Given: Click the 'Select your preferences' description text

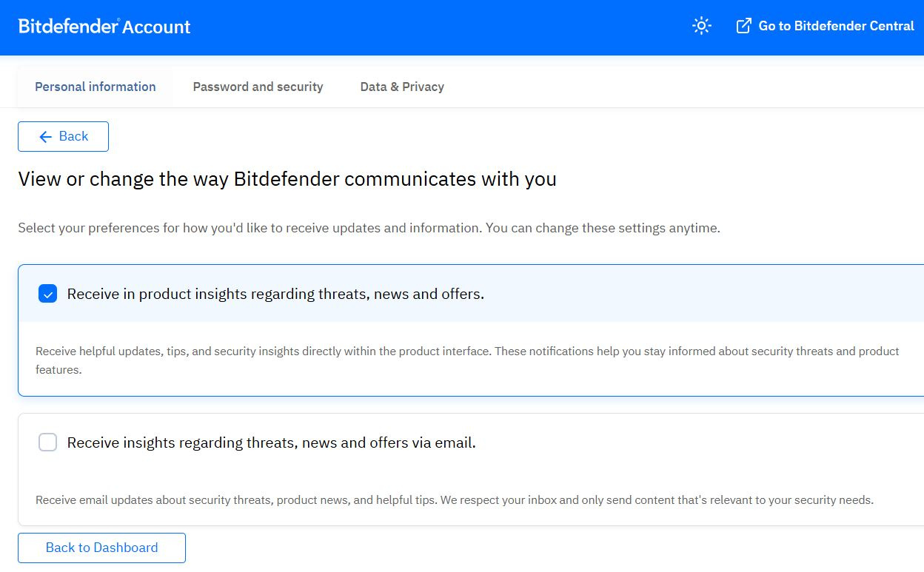Looking at the screenshot, I should click(x=369, y=228).
